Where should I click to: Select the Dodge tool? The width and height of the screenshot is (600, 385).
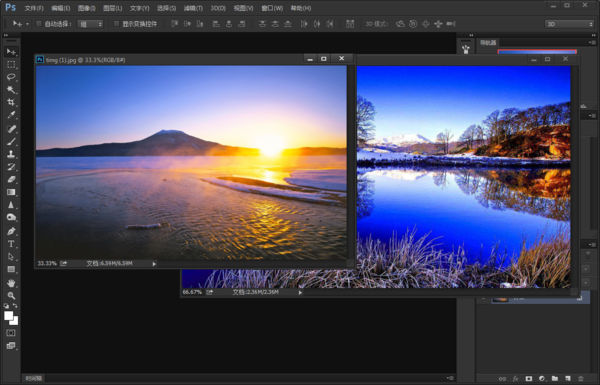pos(11,217)
